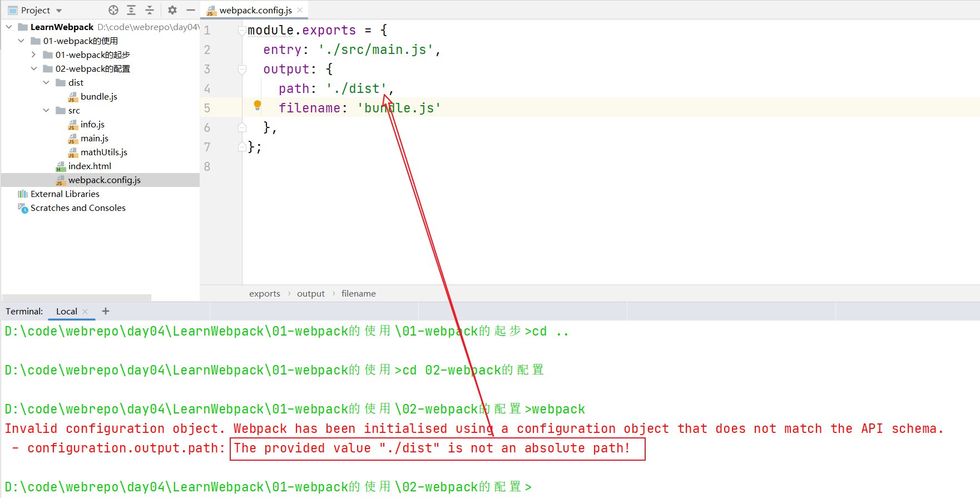
Task: Click the locate/select opened file icon
Action: [113, 10]
